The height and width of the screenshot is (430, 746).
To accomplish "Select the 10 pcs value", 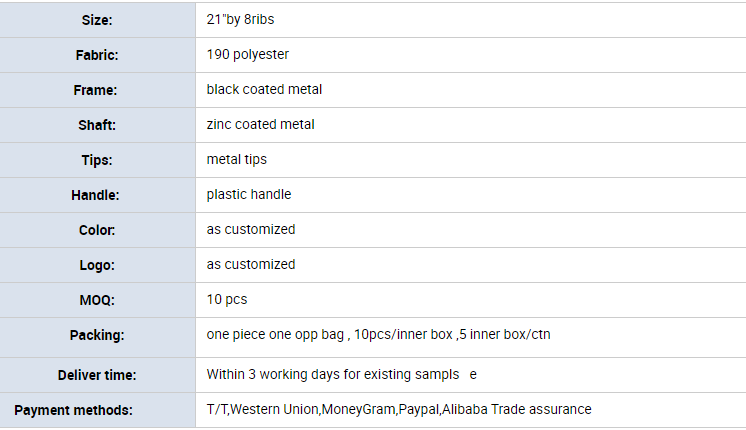I will [227, 300].
